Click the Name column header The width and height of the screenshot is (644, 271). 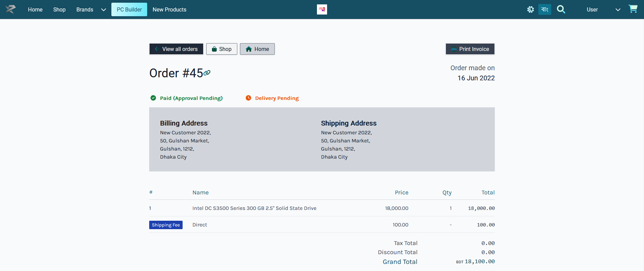200,192
